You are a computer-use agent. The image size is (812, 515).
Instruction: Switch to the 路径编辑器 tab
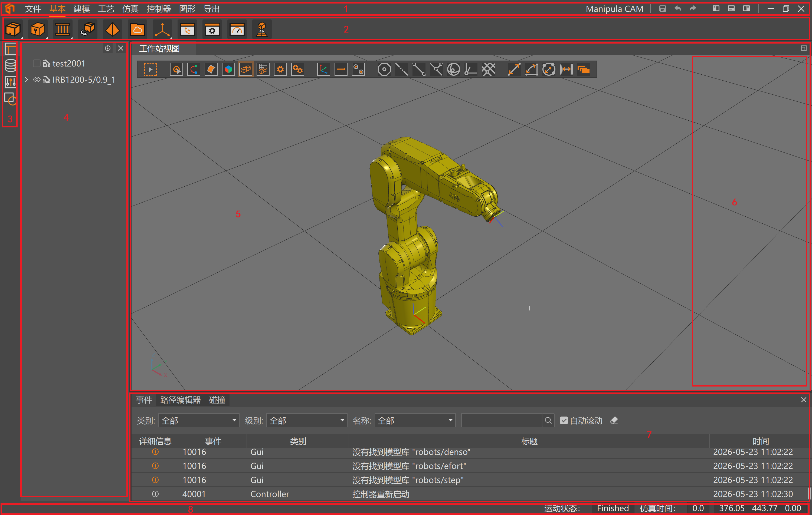click(x=181, y=400)
